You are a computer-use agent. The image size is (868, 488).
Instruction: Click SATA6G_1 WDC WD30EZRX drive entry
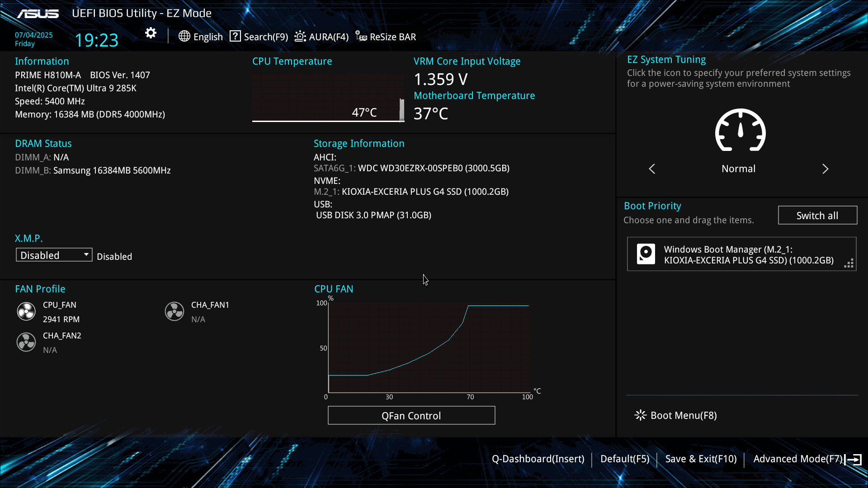click(x=411, y=168)
